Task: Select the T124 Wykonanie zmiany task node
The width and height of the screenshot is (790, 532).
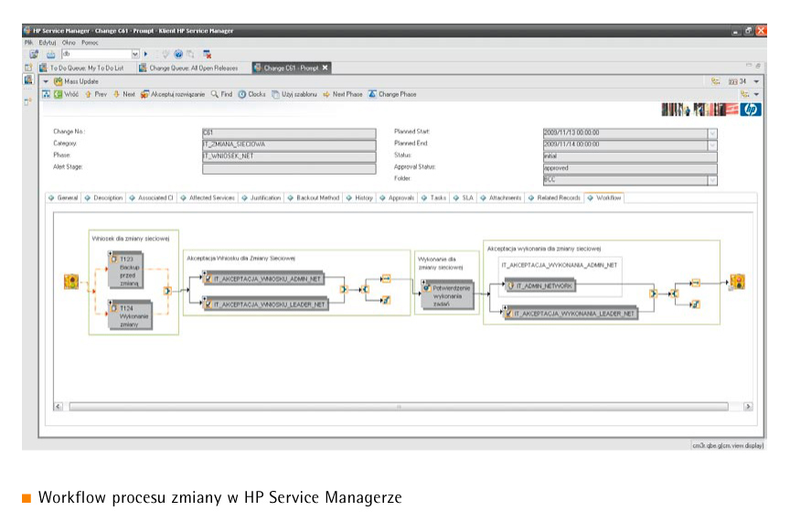Action: 131,315
